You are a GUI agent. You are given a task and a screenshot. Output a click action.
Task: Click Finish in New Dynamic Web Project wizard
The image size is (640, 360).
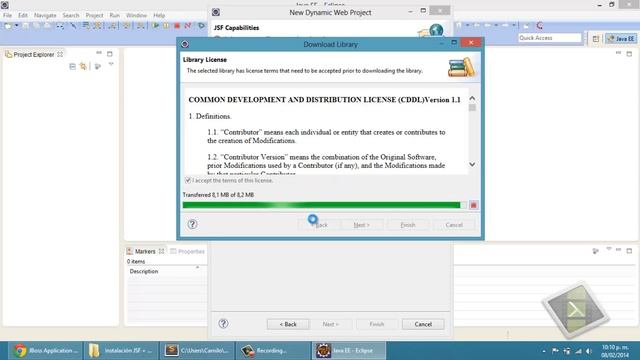(377, 324)
